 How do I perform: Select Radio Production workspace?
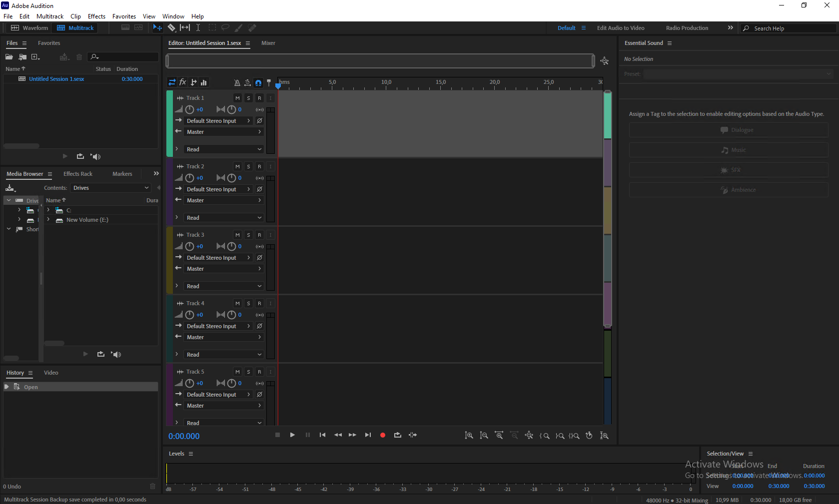click(687, 28)
